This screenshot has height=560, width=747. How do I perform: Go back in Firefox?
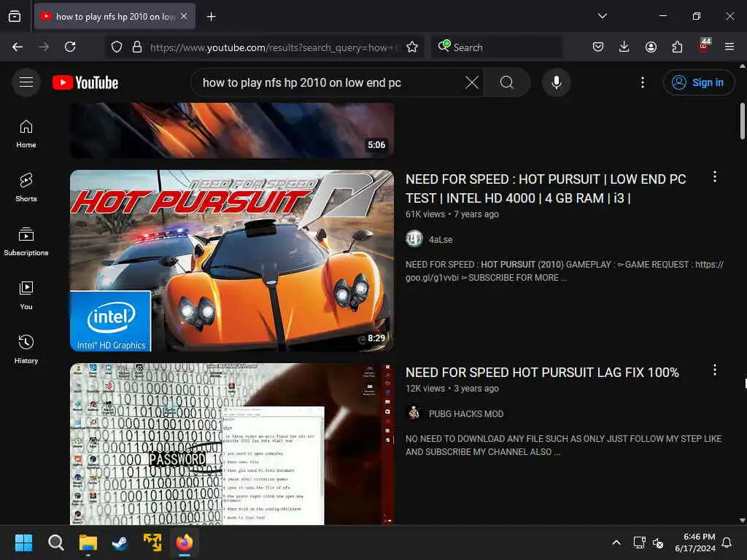click(x=18, y=47)
